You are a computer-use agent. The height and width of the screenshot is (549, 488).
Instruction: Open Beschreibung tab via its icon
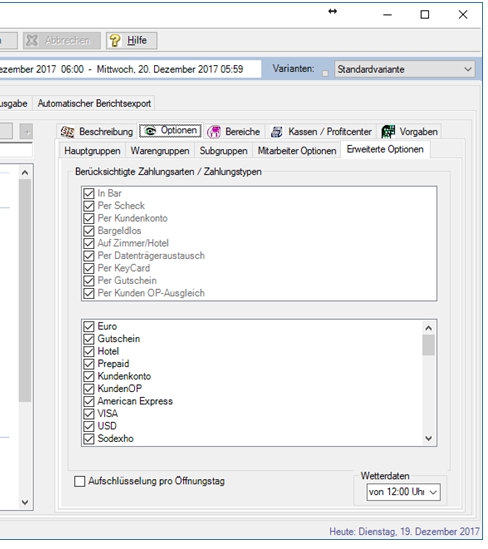click(x=68, y=132)
